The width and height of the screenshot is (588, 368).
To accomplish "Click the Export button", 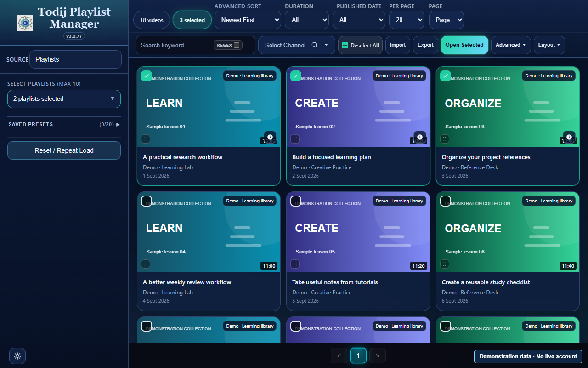I will pyautogui.click(x=425, y=45).
